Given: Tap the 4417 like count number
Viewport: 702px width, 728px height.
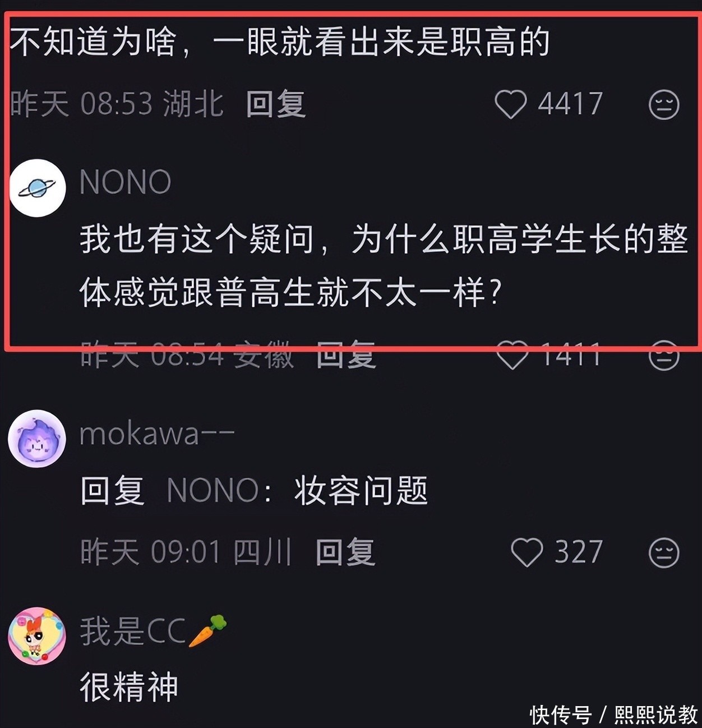Looking at the screenshot, I should pos(570,104).
